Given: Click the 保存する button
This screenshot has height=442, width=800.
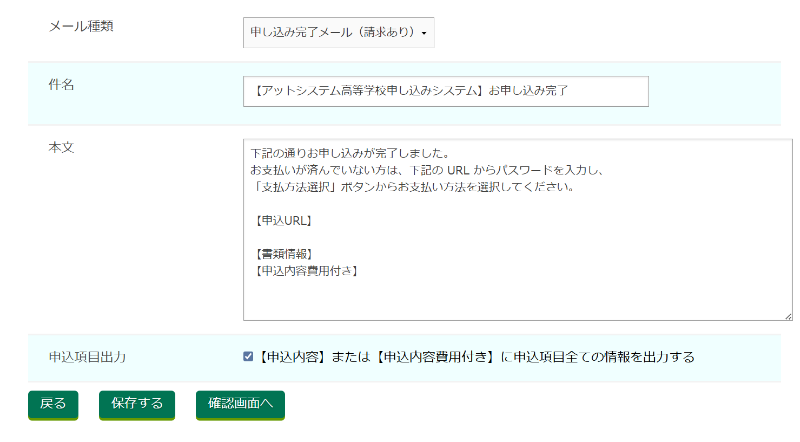Looking at the screenshot, I should click(137, 404).
